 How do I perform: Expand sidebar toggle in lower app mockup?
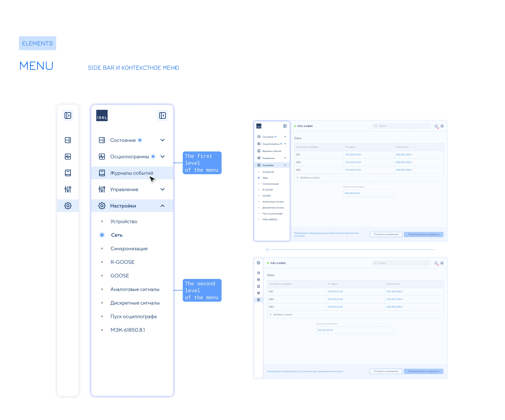tap(259, 263)
